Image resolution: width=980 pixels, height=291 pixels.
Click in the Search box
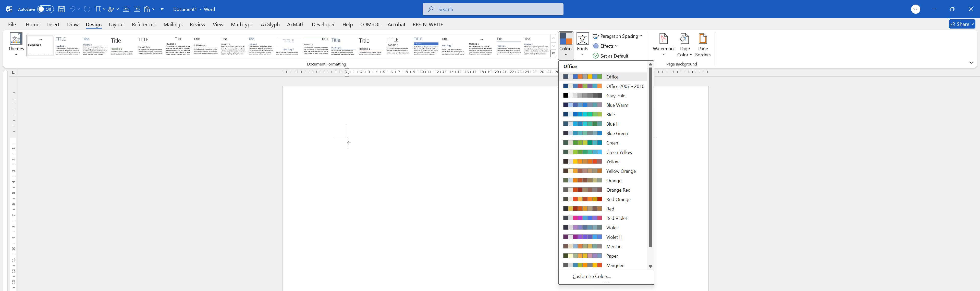493,9
